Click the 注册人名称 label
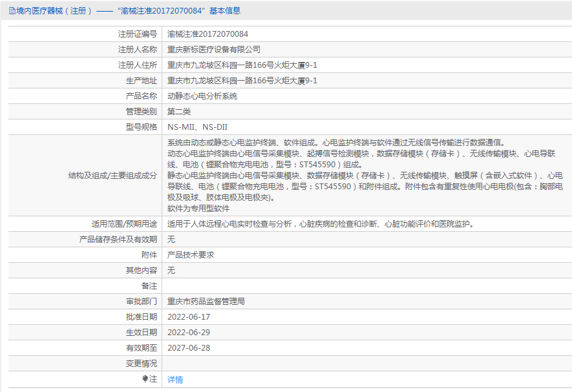 pos(138,50)
